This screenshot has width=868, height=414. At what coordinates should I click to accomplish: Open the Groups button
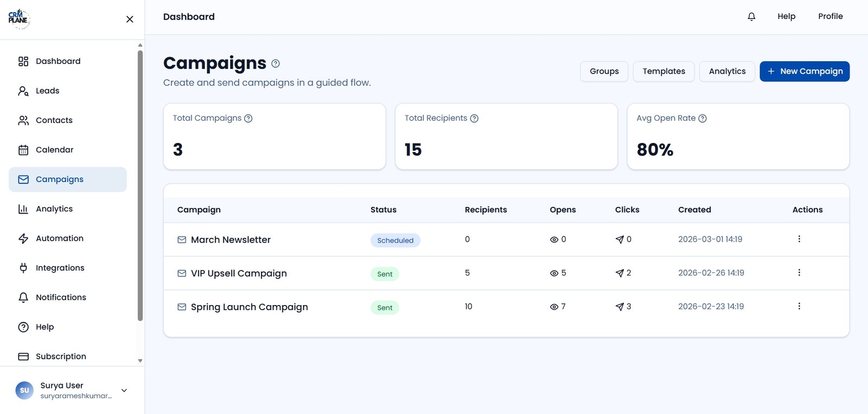(604, 72)
